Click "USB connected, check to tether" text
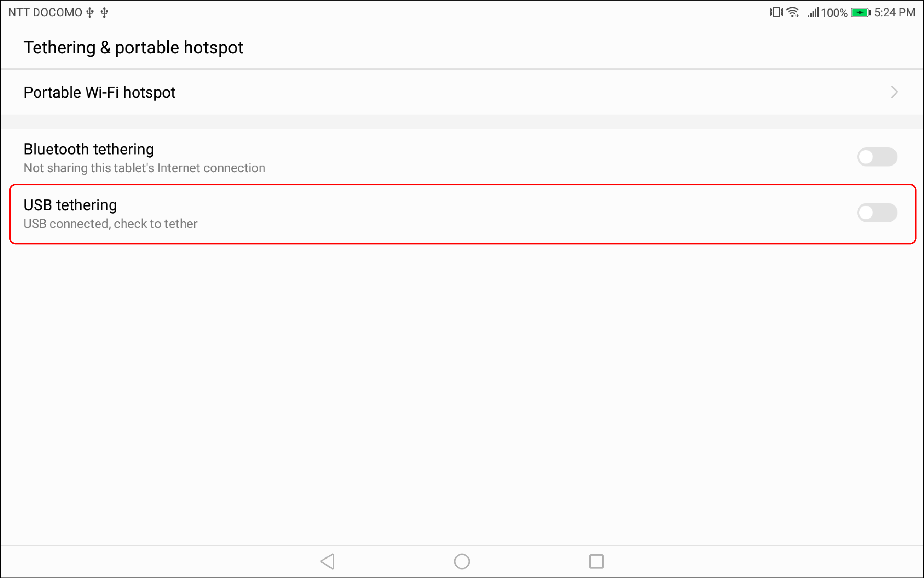 [x=110, y=224]
